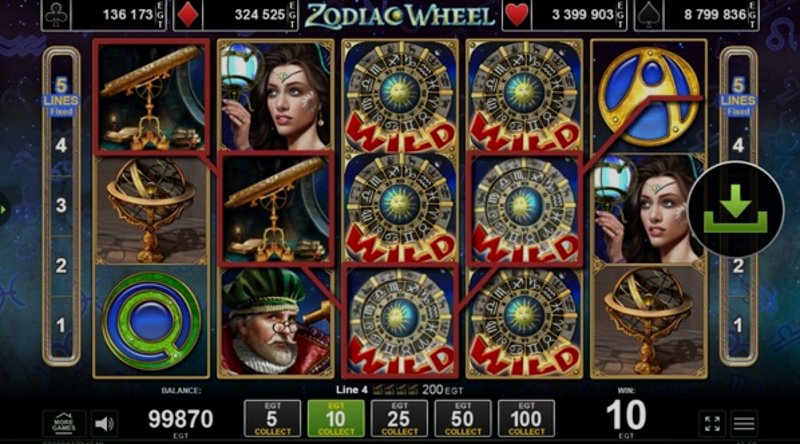Open the More Games home icon
The image size is (800, 444).
click(64, 423)
